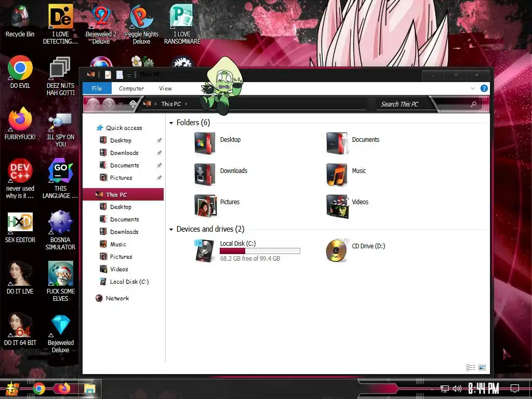Open the File tab
This screenshot has width=532, height=399.
[x=97, y=88]
